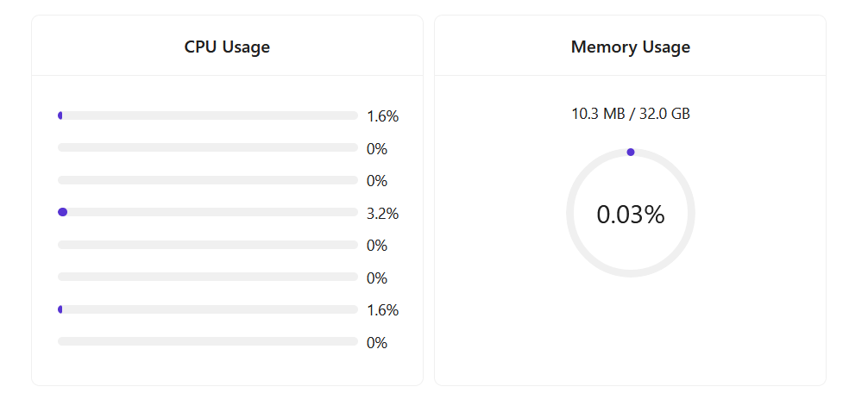
Task: Click the Memory Usage card heading
Action: point(630,47)
